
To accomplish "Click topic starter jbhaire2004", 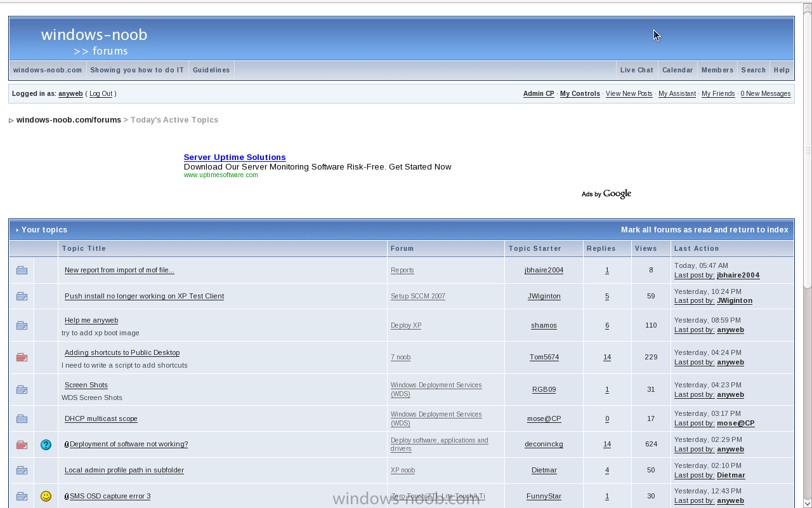I will coord(544,271).
